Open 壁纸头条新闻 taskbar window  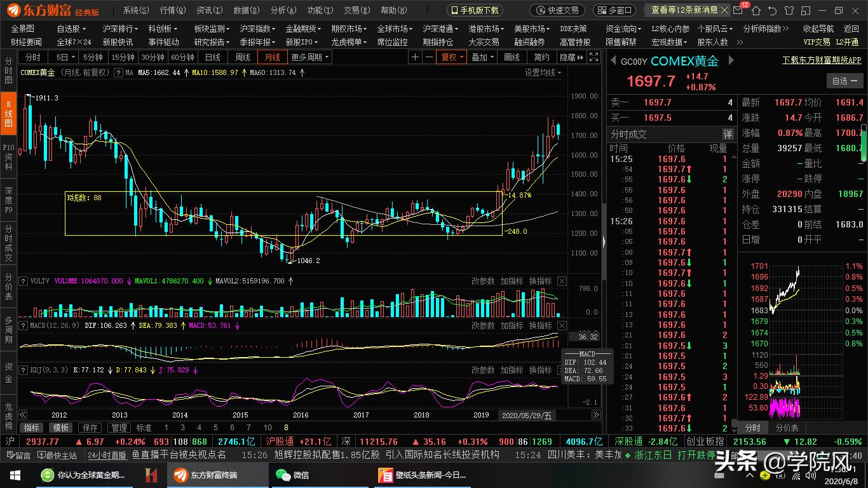423,475
